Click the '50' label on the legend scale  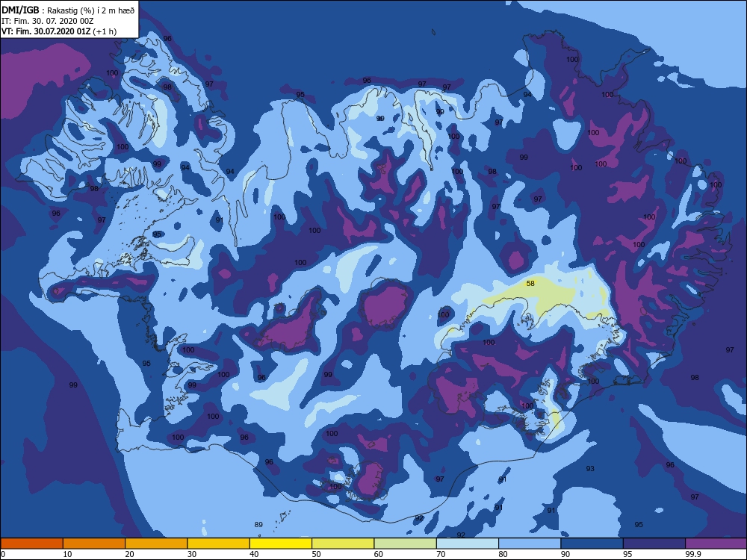[x=316, y=554]
